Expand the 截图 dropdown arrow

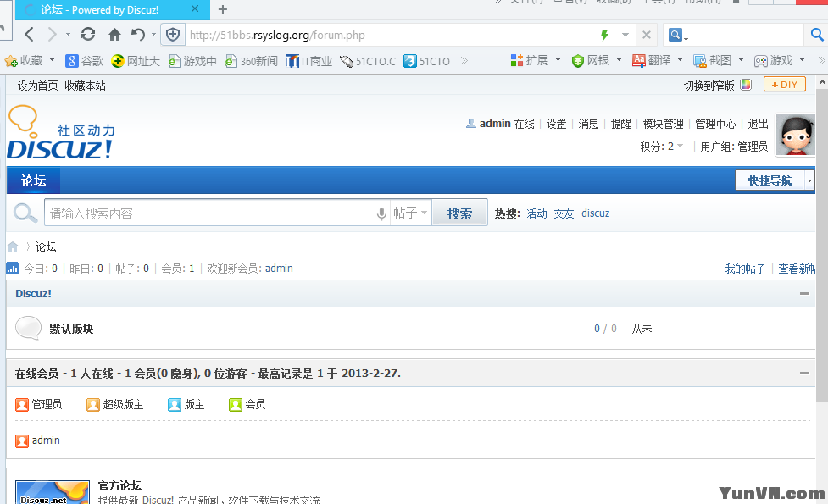741,60
